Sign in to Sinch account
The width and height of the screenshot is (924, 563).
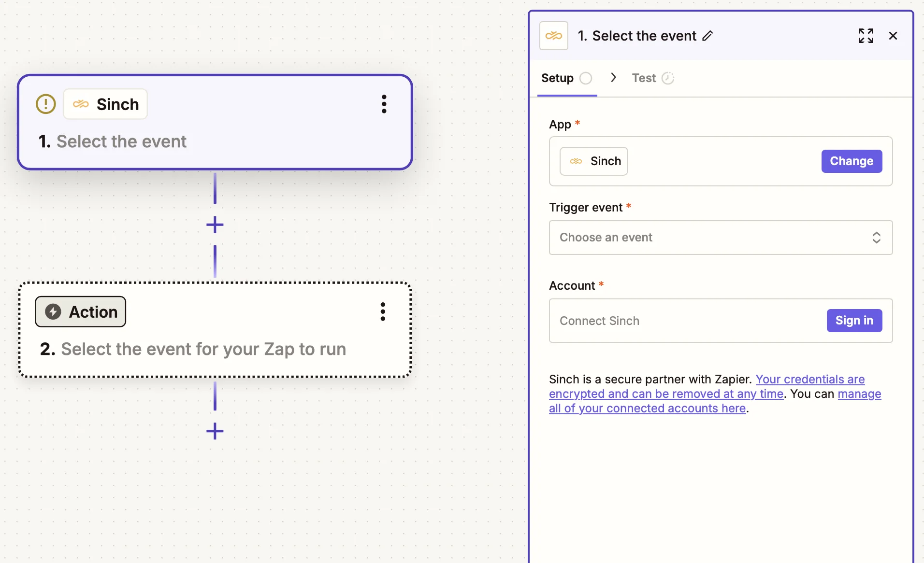[854, 321]
